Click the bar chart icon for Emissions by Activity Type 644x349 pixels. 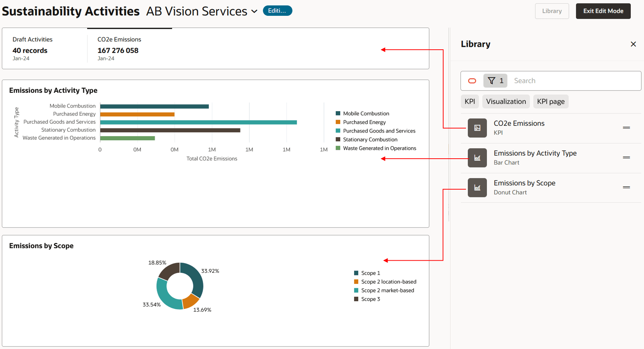click(477, 158)
